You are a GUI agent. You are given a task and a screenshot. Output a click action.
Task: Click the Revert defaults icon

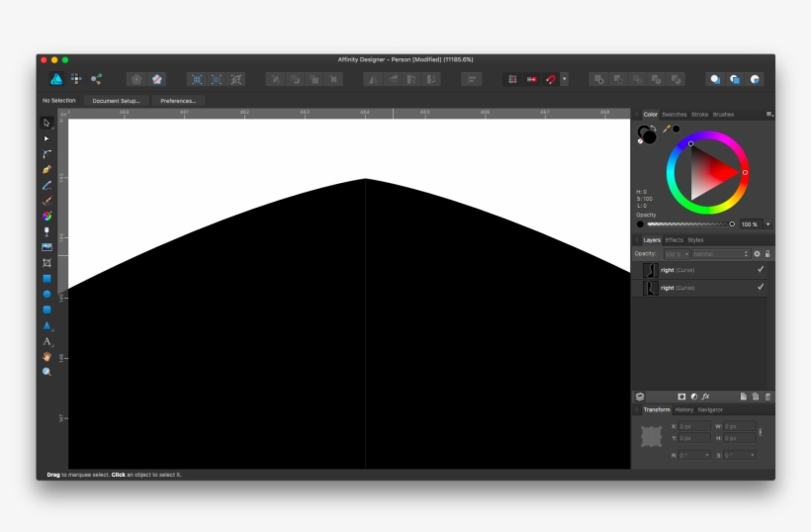tap(156, 79)
